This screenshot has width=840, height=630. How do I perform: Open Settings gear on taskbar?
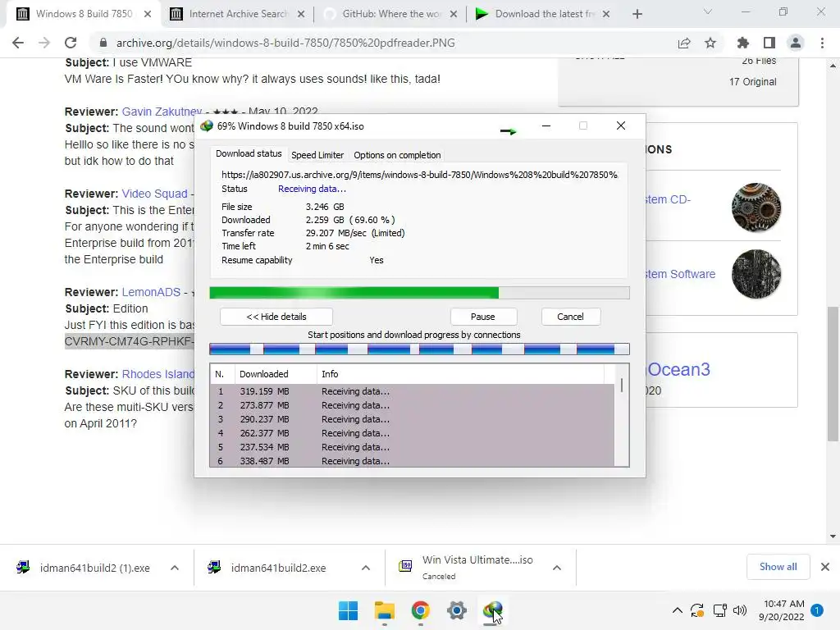457,610
